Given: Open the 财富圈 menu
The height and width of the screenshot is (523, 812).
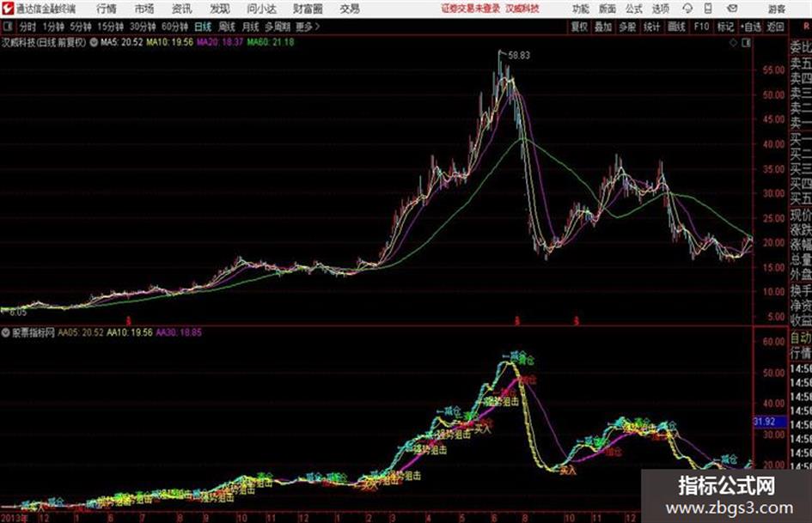Looking at the screenshot, I should (x=308, y=9).
